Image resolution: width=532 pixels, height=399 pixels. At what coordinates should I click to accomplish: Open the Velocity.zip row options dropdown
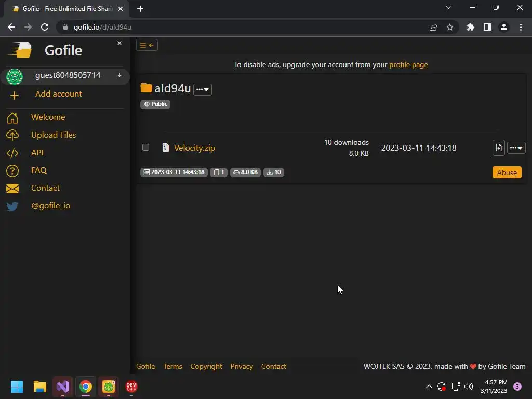click(516, 148)
